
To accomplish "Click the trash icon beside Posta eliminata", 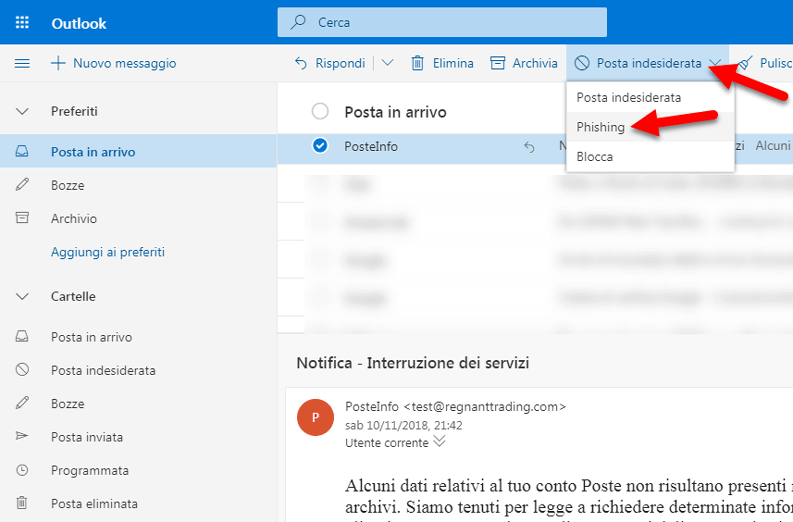I will (22, 503).
